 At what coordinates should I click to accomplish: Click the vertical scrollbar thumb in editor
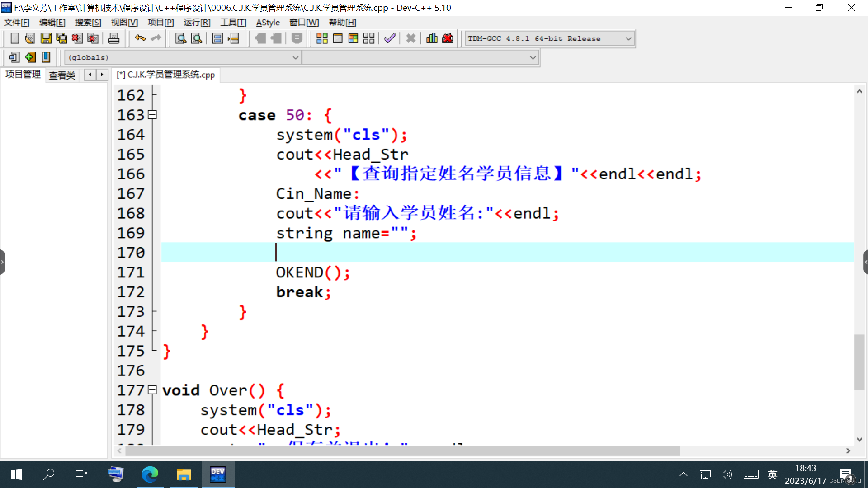pyautogui.click(x=859, y=361)
